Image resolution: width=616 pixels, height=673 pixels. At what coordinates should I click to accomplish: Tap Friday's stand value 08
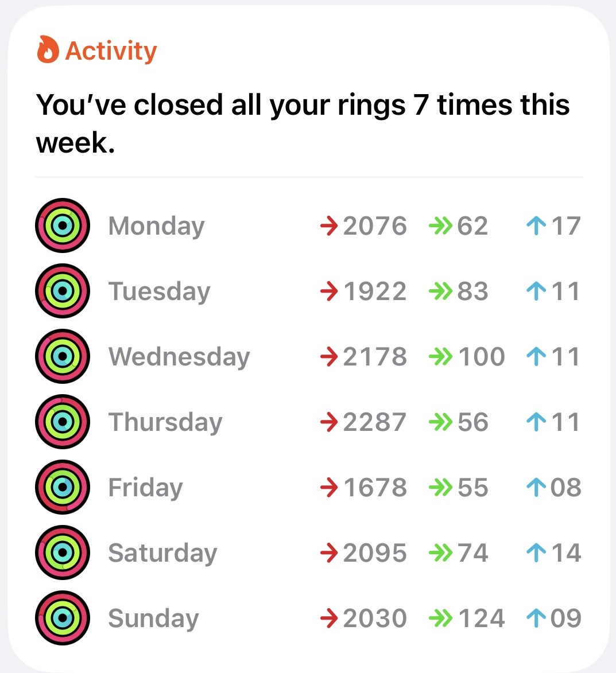click(565, 487)
